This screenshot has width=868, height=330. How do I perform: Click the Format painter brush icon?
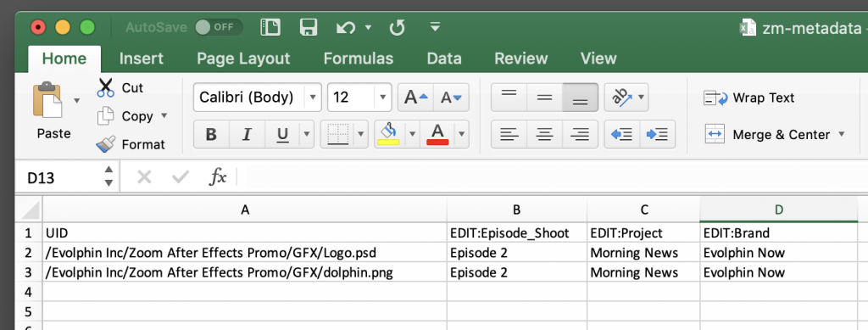pos(105,144)
